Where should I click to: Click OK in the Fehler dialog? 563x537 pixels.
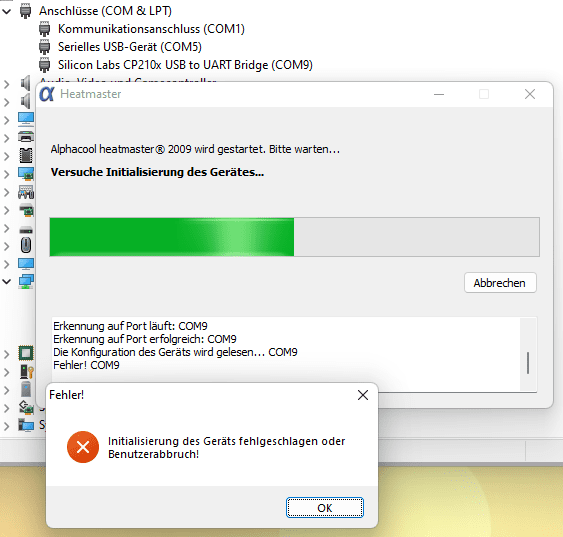pos(325,508)
